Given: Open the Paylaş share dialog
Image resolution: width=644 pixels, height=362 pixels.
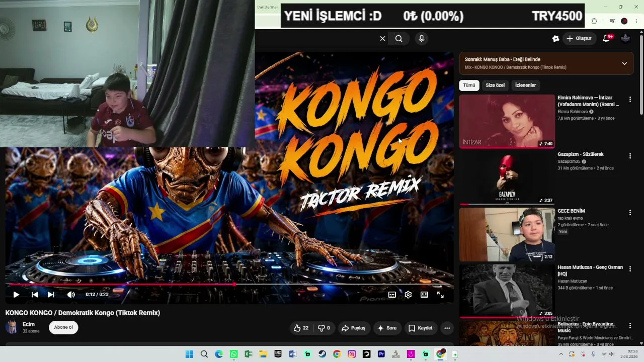Looking at the screenshot, I should tap(354, 328).
